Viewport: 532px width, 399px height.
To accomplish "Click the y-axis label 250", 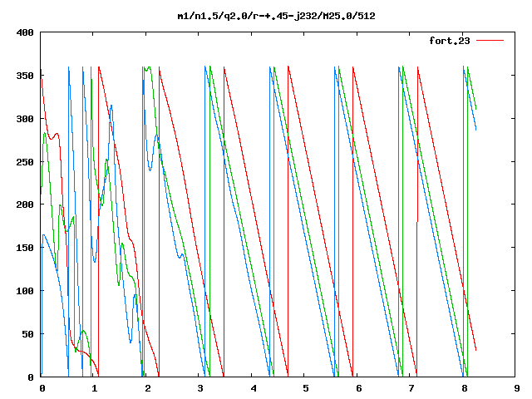I will (x=25, y=162).
